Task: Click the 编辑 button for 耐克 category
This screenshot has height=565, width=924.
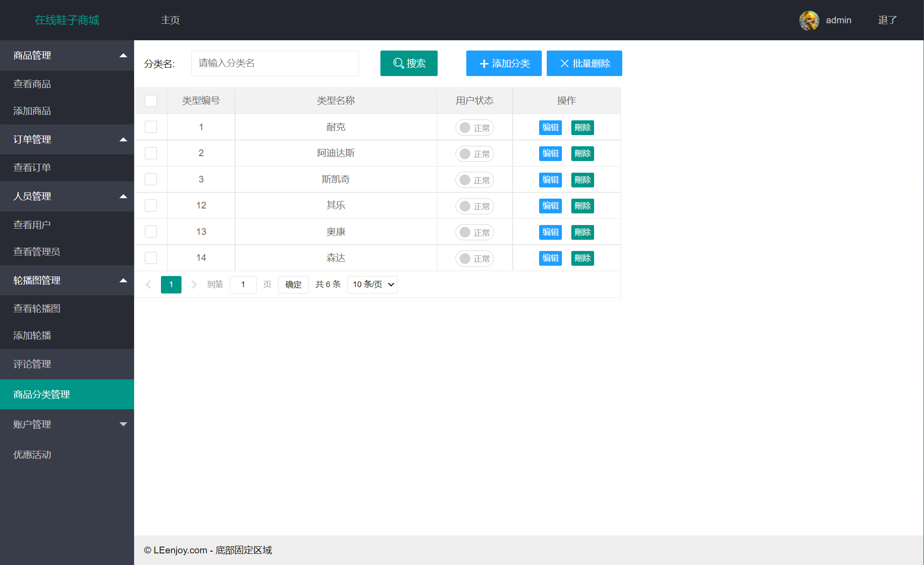Action: pos(550,127)
